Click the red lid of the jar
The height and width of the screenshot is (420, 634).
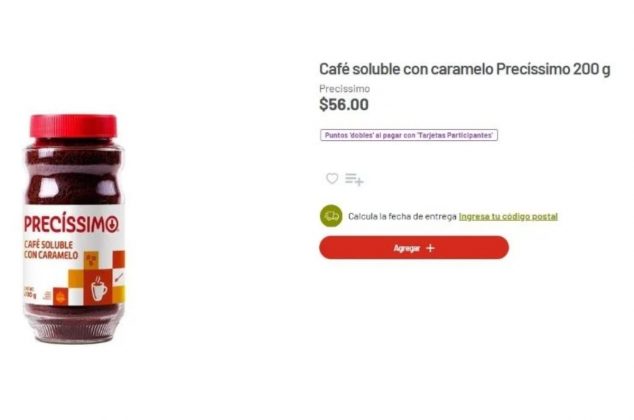(x=73, y=126)
